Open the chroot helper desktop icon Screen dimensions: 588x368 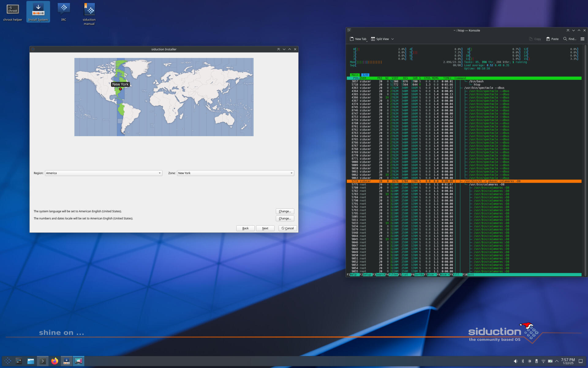[x=13, y=12]
